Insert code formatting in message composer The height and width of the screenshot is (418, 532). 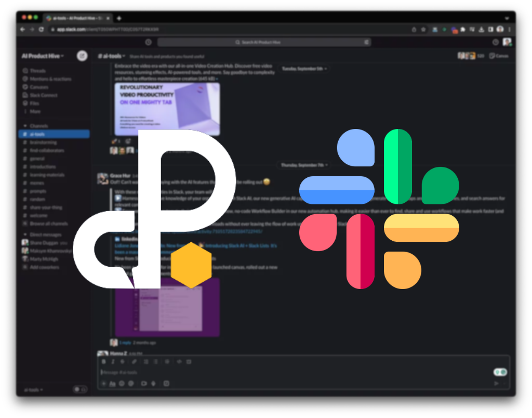pos(179,362)
